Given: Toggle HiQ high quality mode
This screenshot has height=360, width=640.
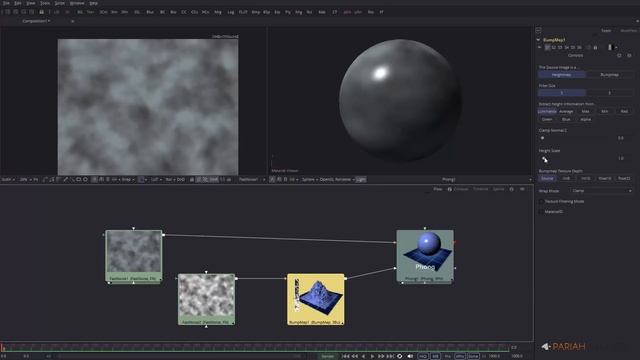Looking at the screenshot, I should click(423, 356).
